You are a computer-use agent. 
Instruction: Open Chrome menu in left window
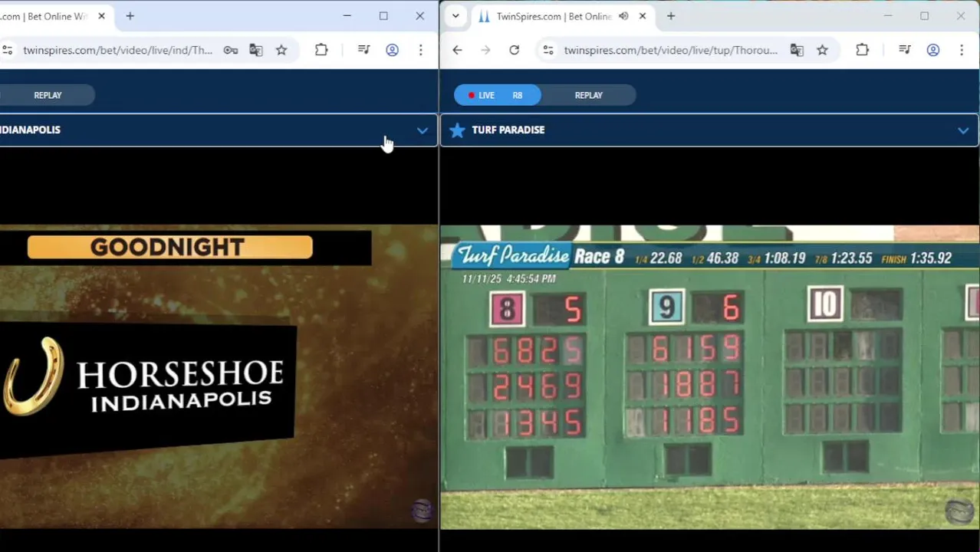420,50
